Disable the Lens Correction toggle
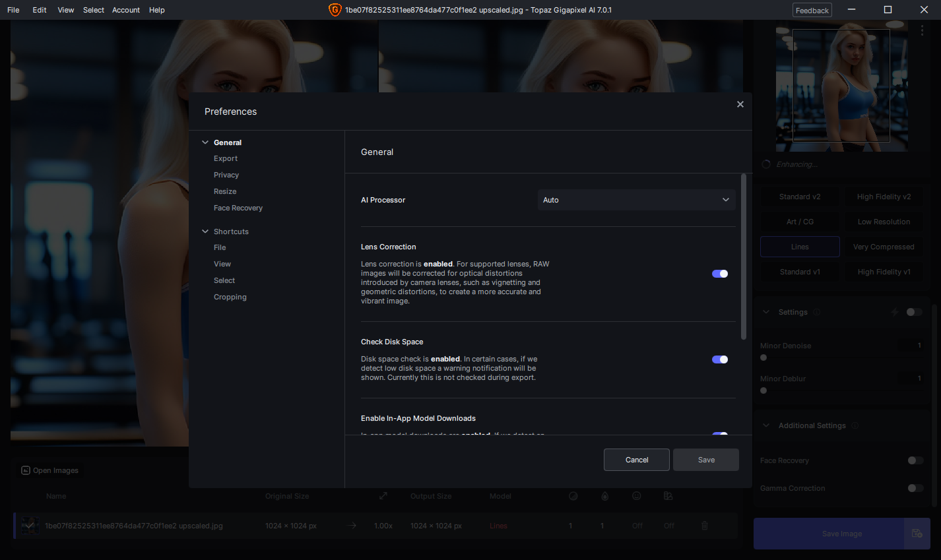Screen dimensions: 941x560 [x=720, y=274]
